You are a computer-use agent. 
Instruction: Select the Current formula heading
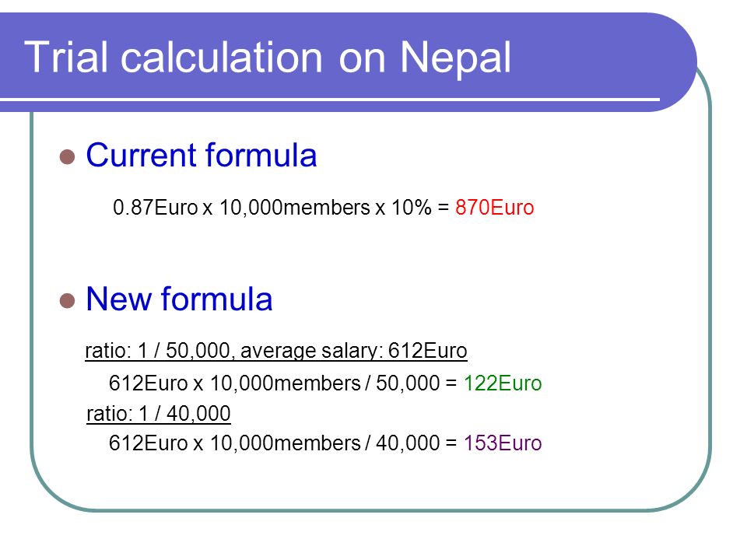201,156
